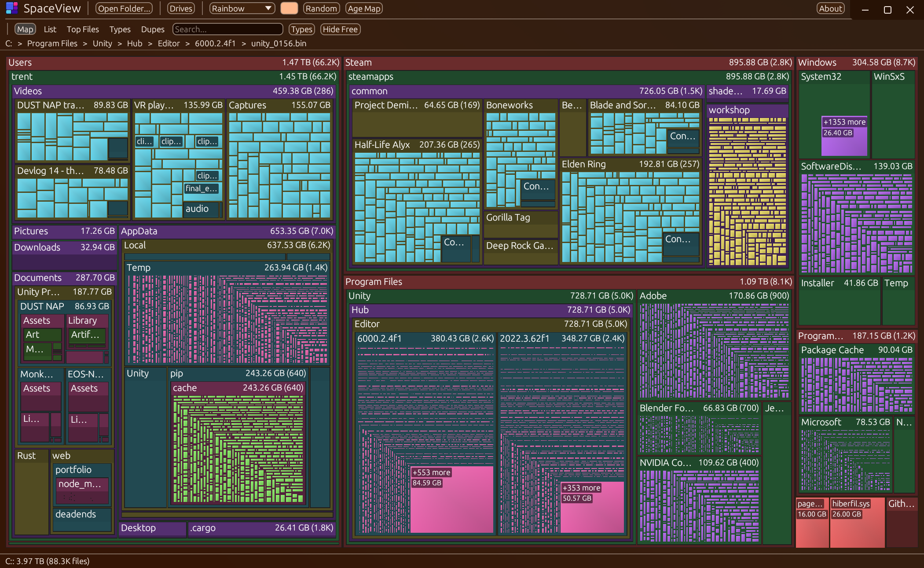Select the AppData folder header
The image size is (924, 568).
[x=227, y=231]
